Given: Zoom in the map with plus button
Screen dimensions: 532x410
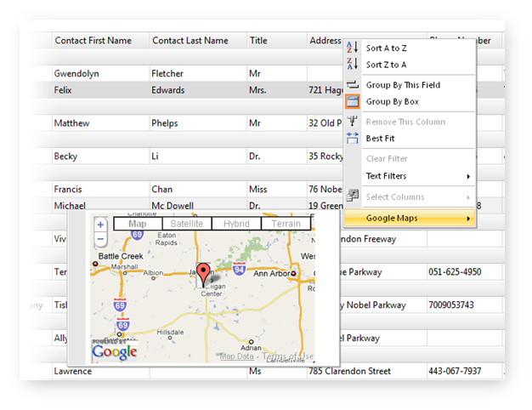Looking at the screenshot, I should point(100,225).
